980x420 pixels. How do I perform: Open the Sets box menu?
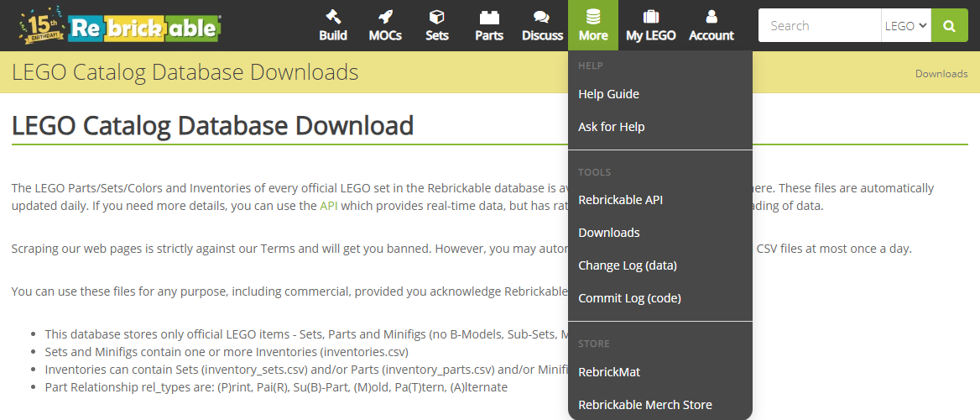pyautogui.click(x=437, y=26)
